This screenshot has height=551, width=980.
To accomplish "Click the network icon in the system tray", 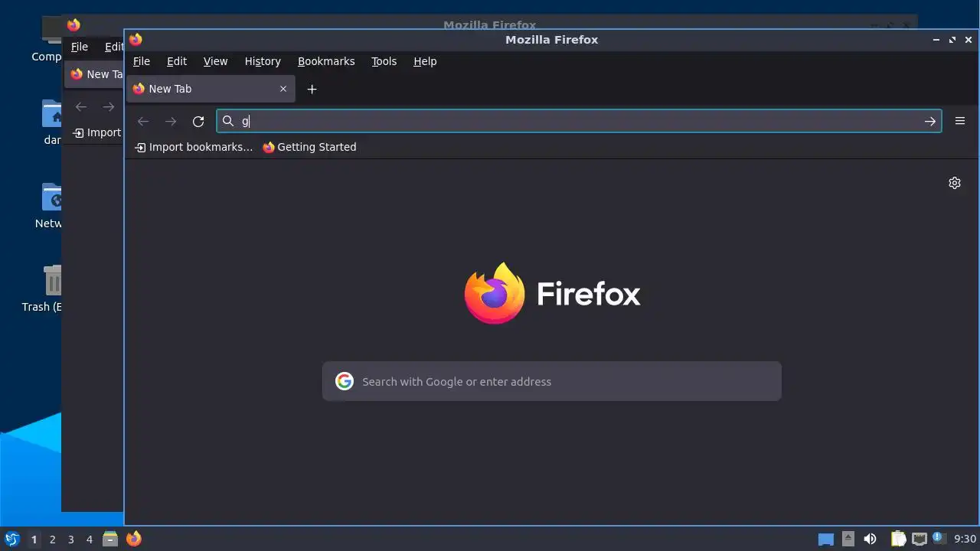I will coord(919,539).
